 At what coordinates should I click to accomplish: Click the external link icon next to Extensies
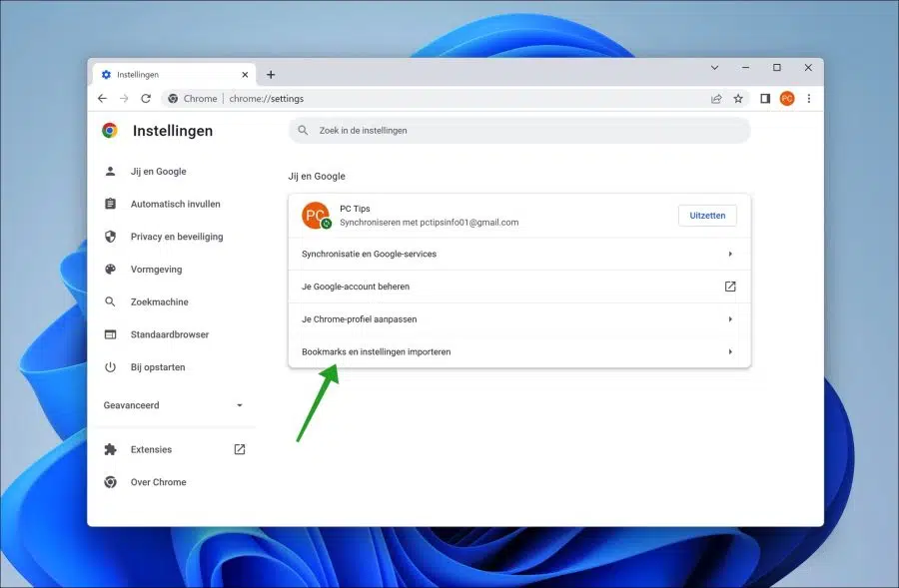point(240,450)
